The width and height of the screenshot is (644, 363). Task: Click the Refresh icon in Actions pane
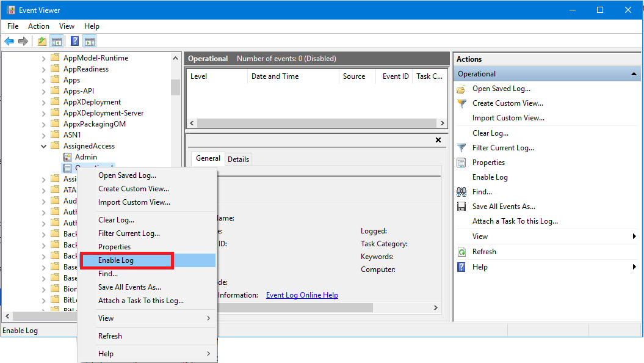[x=461, y=252]
